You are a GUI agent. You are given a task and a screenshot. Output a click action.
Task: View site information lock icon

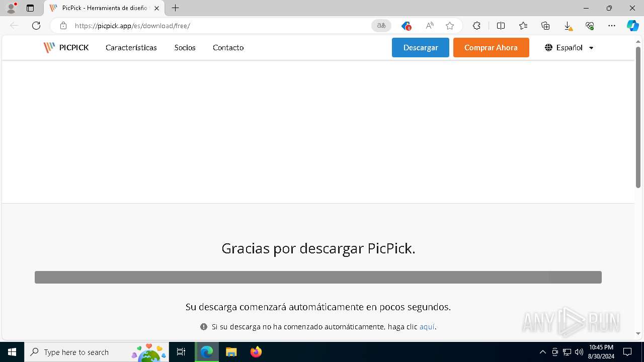63,26
